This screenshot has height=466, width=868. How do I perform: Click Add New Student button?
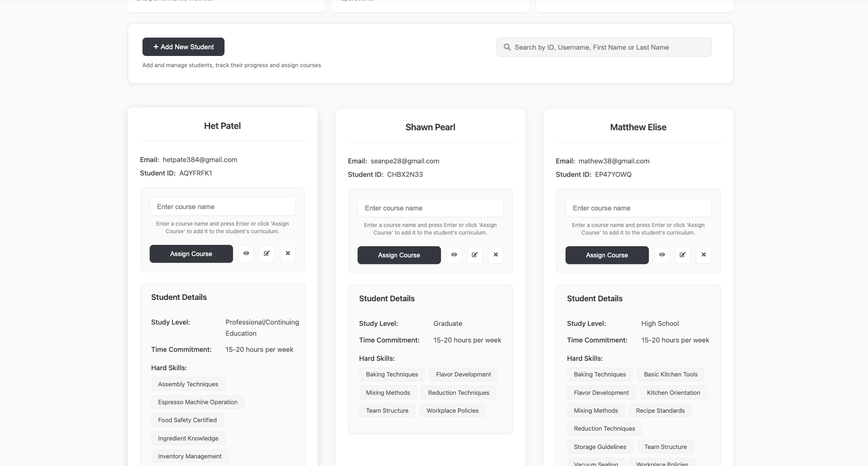coord(183,47)
